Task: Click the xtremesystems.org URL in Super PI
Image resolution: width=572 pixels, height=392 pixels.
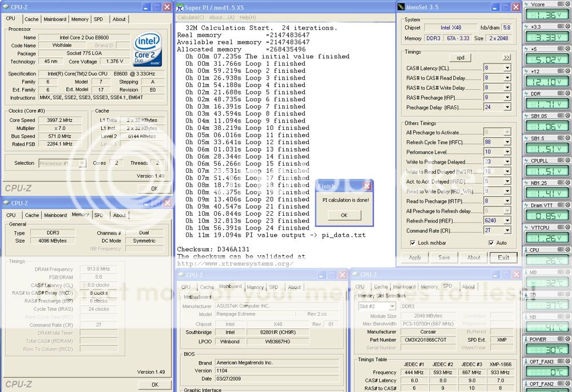Action: [235, 263]
